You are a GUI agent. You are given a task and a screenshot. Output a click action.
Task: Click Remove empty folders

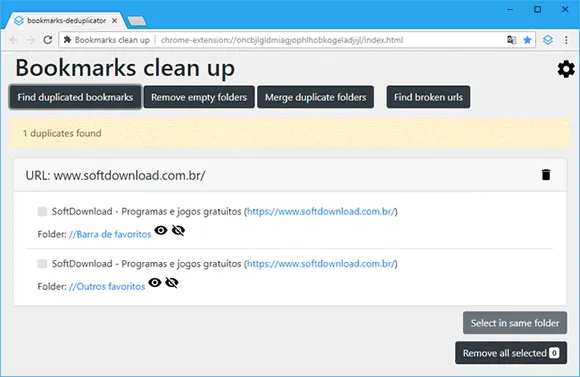click(199, 97)
